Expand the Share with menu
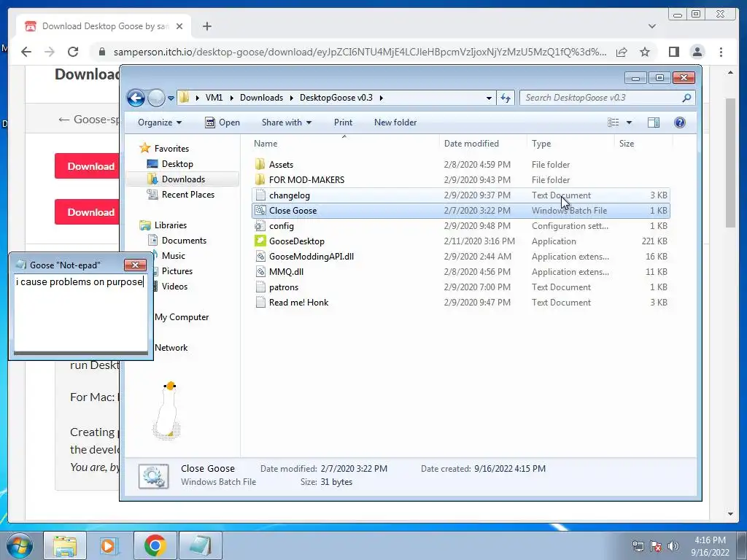747x560 pixels. coord(286,122)
